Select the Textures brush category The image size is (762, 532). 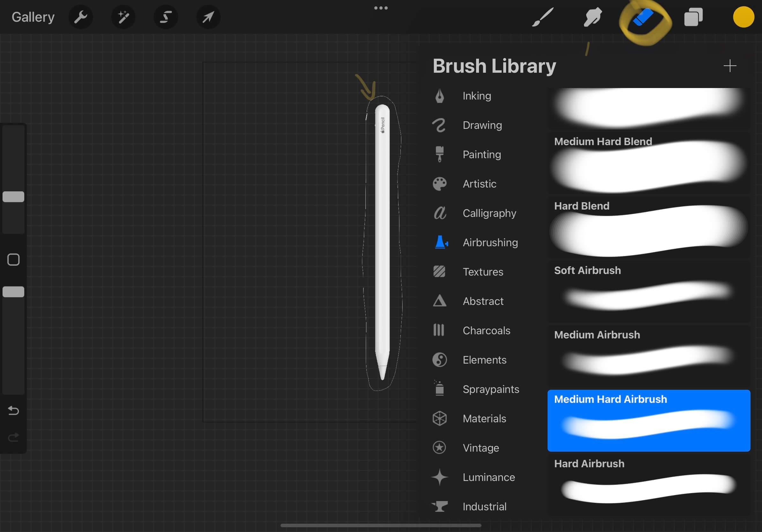(483, 272)
